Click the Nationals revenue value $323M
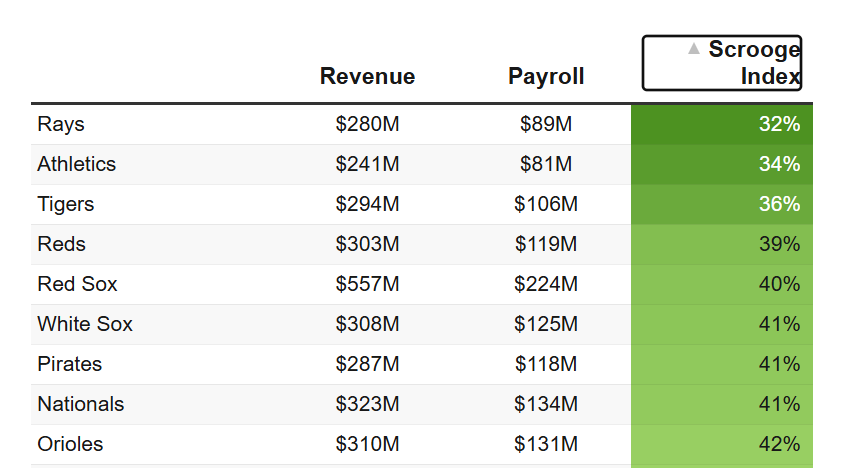Viewport: 848px width, 468px height. coord(367,405)
